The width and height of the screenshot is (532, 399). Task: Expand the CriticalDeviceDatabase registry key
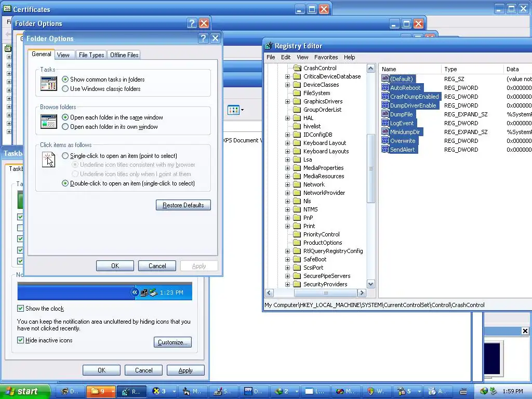click(x=287, y=76)
